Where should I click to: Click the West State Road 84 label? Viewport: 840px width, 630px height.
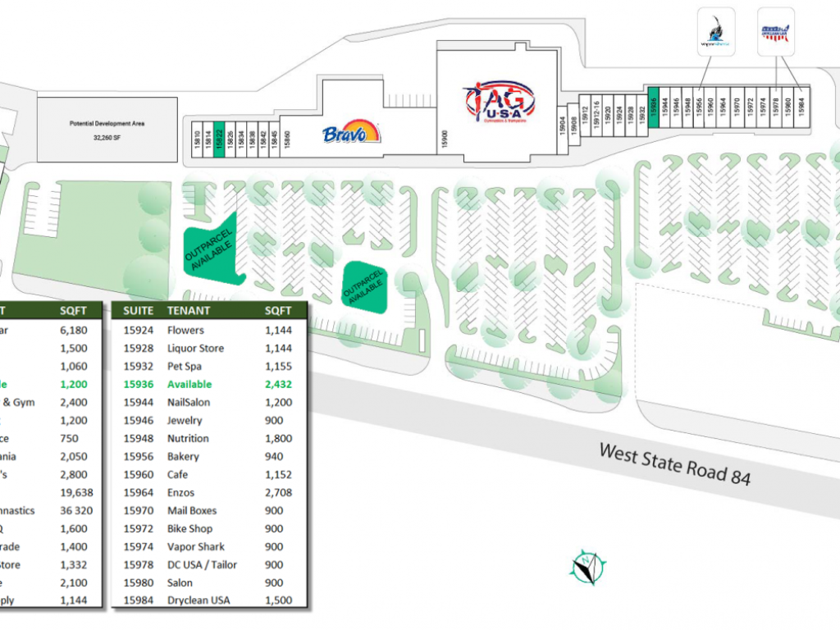[x=674, y=463]
